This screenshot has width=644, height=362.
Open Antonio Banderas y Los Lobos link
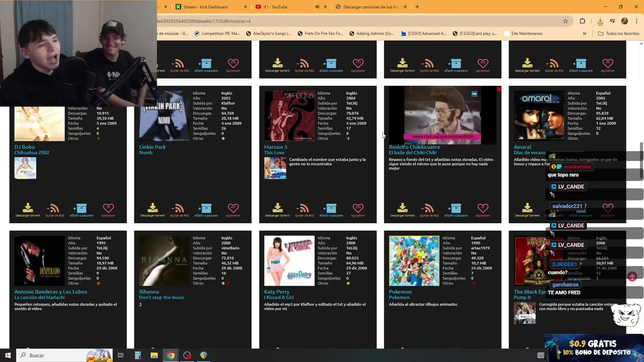[51, 292]
